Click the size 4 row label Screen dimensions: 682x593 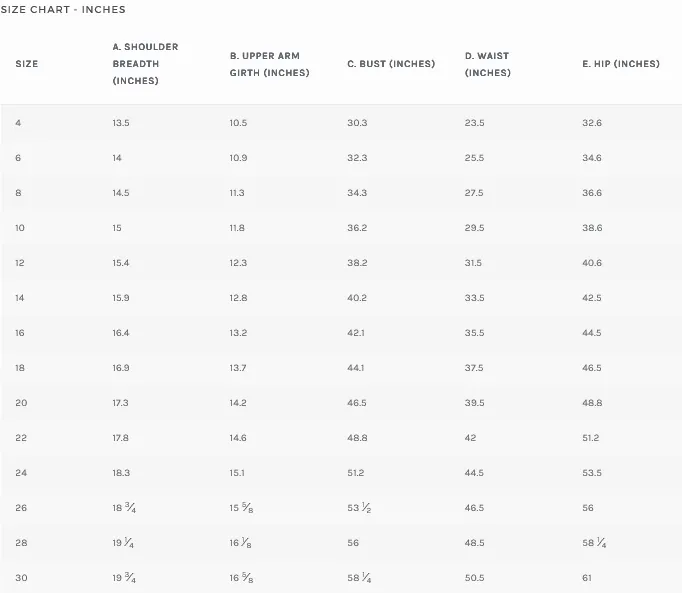tap(18, 123)
